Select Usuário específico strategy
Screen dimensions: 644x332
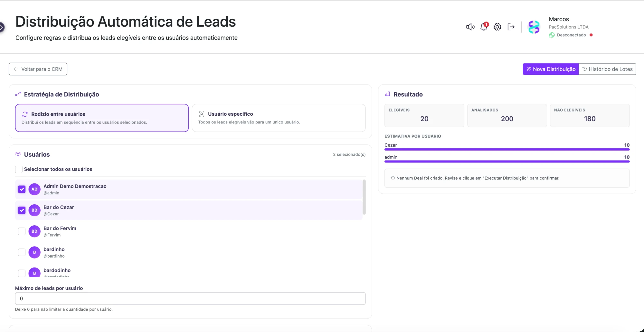279,118
